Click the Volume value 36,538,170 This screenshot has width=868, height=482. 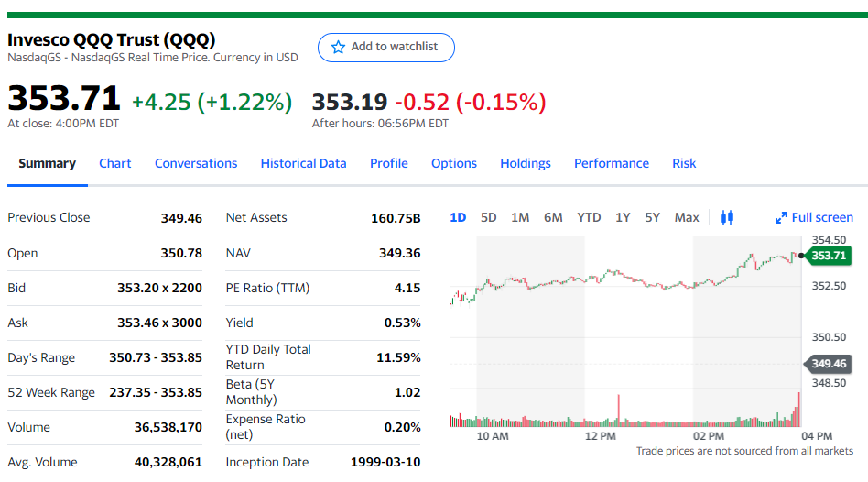[168, 428]
